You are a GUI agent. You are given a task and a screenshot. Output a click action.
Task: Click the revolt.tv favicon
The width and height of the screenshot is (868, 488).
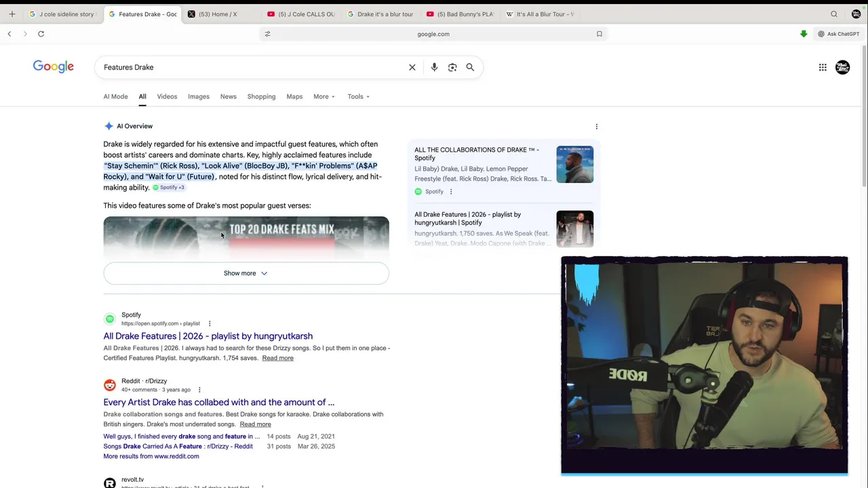pos(110,483)
